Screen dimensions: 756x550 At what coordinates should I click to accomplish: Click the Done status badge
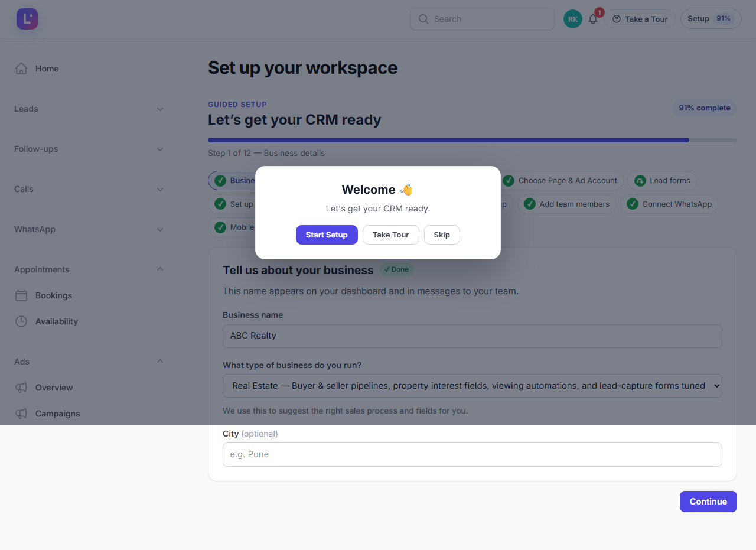(396, 269)
